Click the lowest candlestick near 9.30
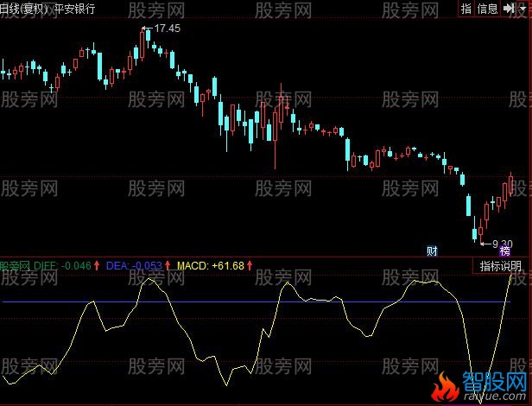532x406 pixels. (480, 232)
